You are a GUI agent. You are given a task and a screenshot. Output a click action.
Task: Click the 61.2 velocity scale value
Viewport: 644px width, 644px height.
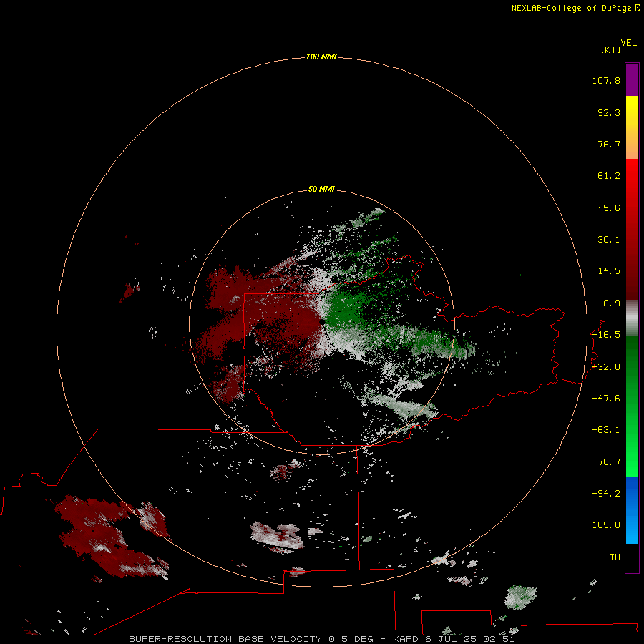click(x=609, y=176)
